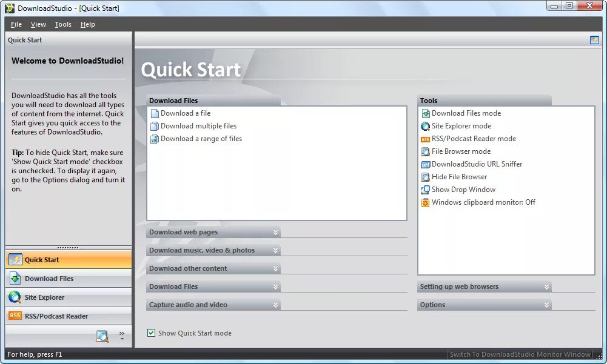Screen dimensions: 607x364
Task: Click the RSS/Podcast Reader mode link
Action: click(x=474, y=139)
